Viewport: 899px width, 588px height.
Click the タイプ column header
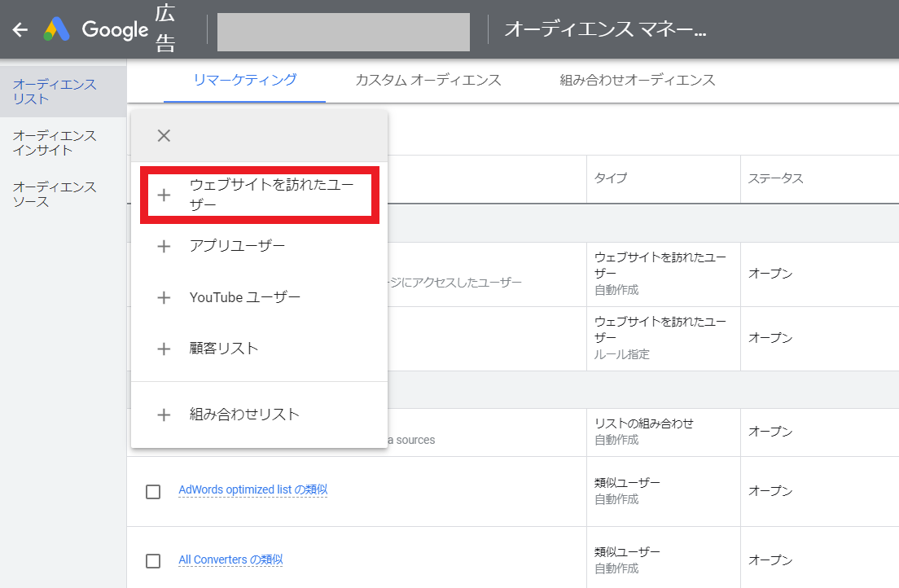[611, 178]
